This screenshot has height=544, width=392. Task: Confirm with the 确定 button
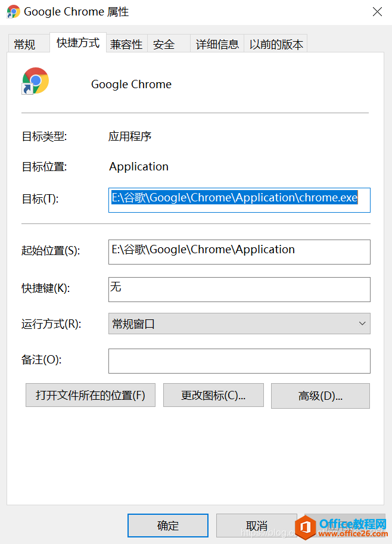(168, 526)
